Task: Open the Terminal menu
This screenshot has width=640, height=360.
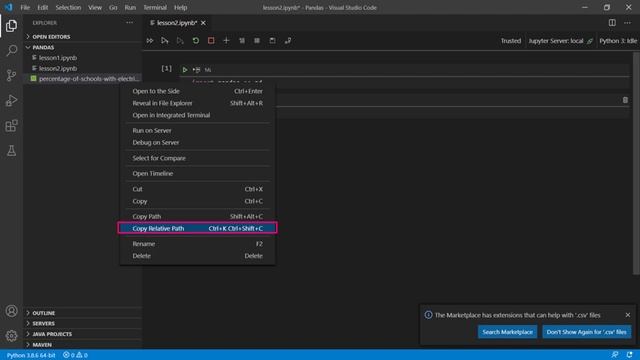Action: pos(155,7)
